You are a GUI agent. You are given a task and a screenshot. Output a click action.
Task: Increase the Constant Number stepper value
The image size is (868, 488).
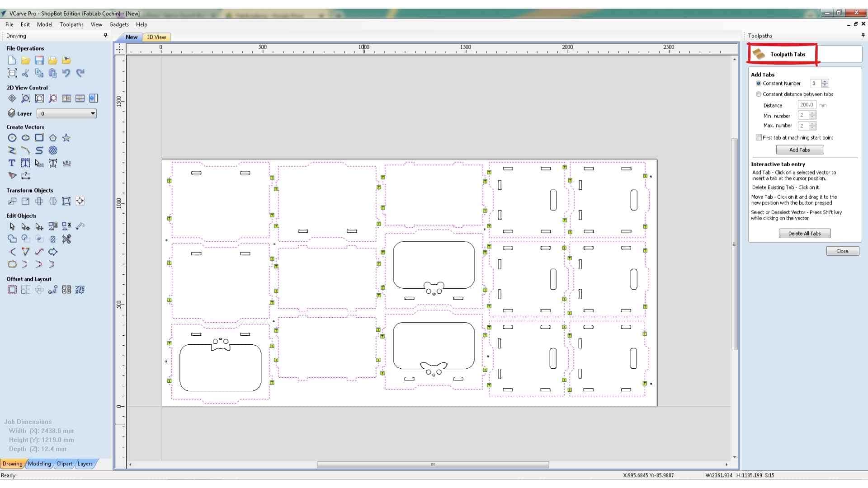825,81
